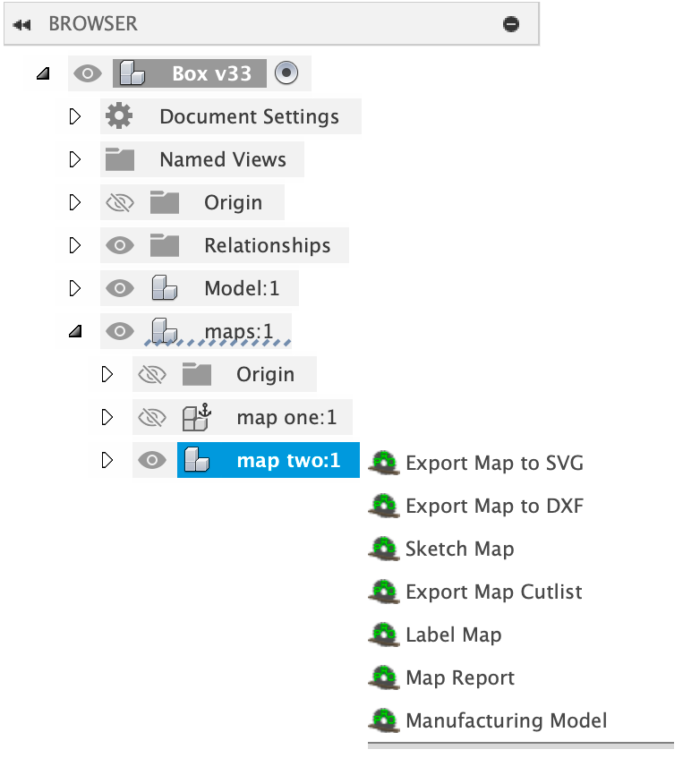This screenshot has height=775, width=700.
Task: Show the hidden map one:1 component
Action: (153, 417)
